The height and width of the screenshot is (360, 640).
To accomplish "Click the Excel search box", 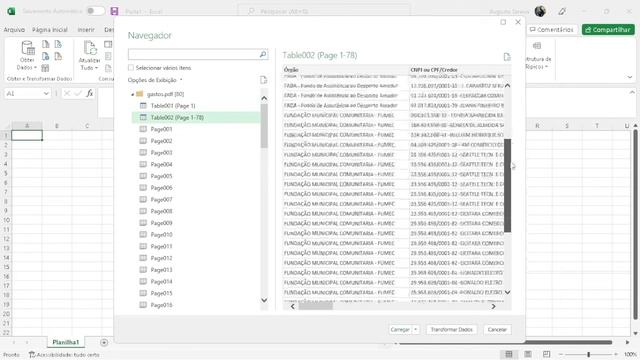I will pyautogui.click(x=324, y=11).
